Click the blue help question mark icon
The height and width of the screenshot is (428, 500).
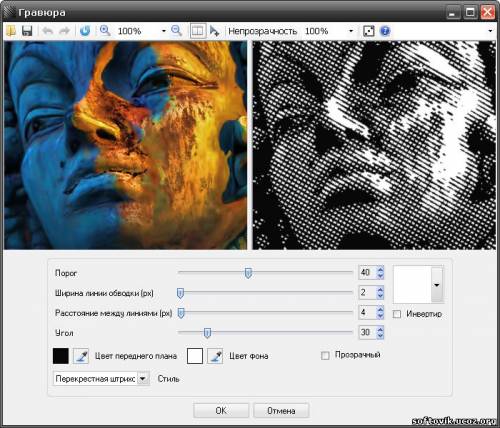point(385,31)
